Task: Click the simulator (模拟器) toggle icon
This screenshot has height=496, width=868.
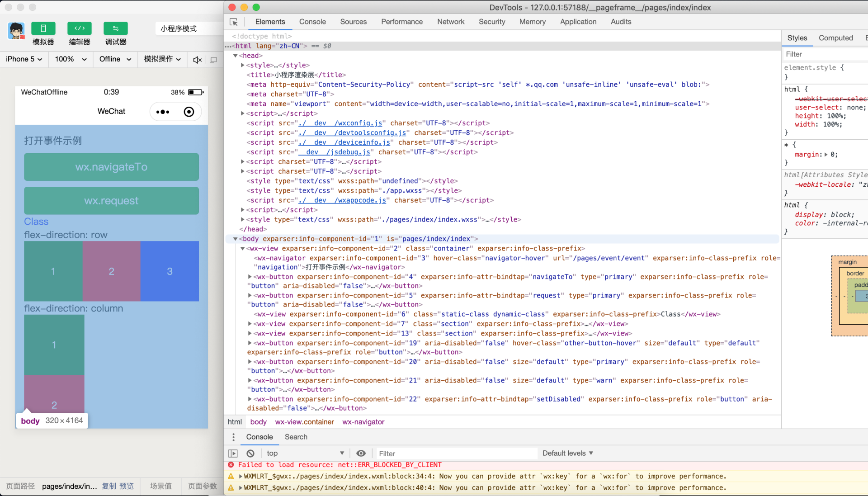Action: tap(43, 28)
